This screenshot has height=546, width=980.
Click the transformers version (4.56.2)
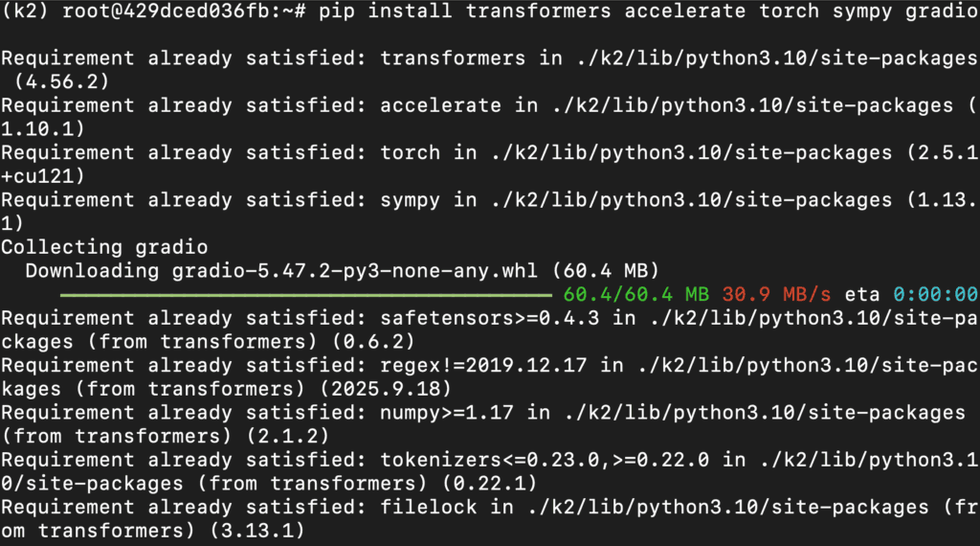pyautogui.click(x=61, y=81)
